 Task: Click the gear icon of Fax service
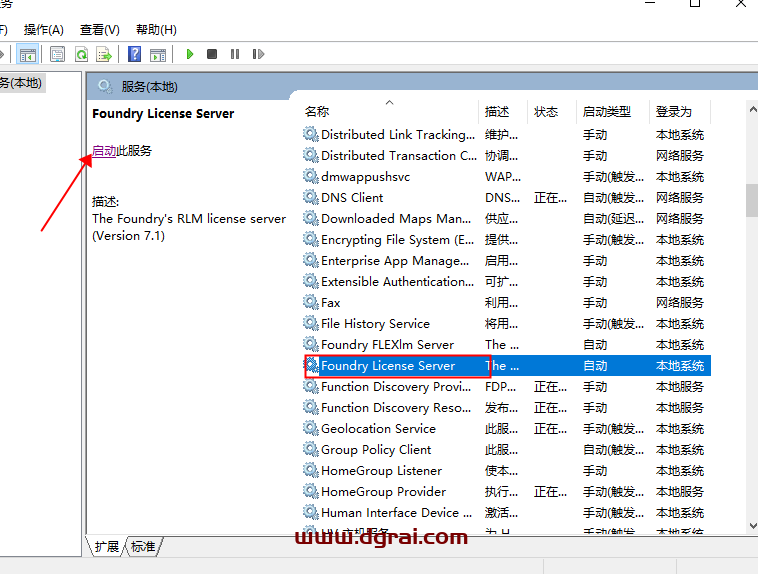[310, 302]
